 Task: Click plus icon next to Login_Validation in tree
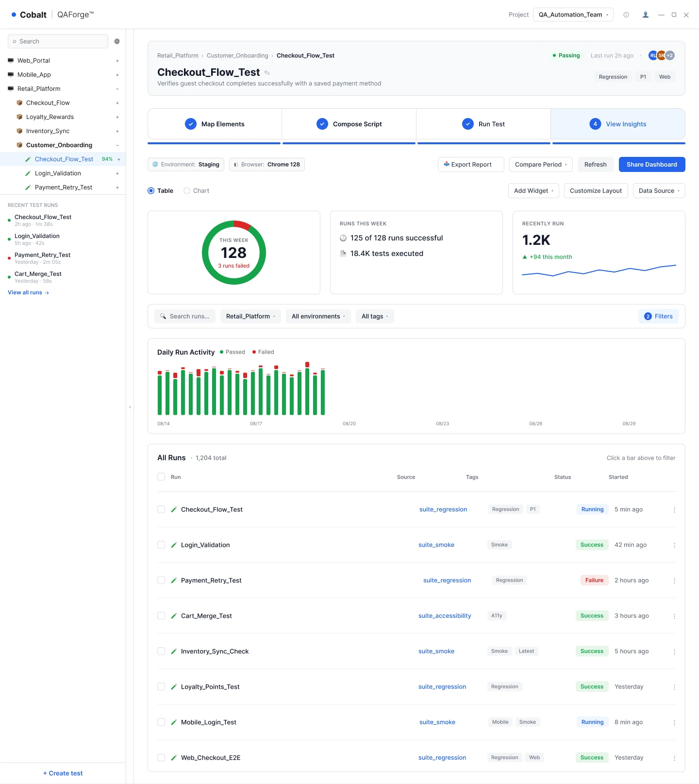pos(117,173)
